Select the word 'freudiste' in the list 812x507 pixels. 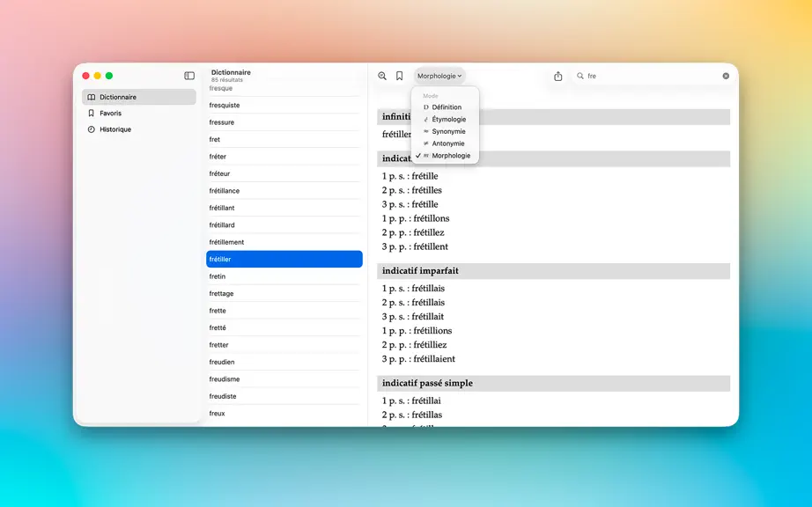[x=284, y=396]
